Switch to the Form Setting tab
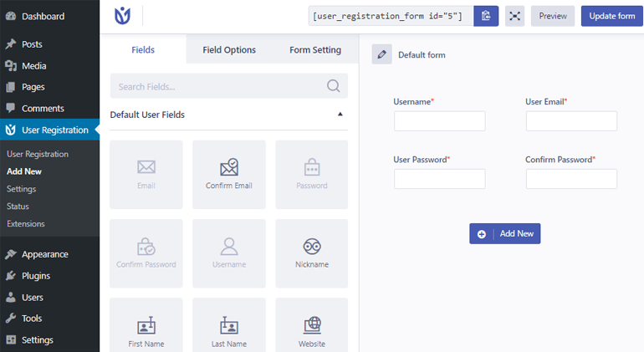The width and height of the screenshot is (644, 352). pos(315,49)
